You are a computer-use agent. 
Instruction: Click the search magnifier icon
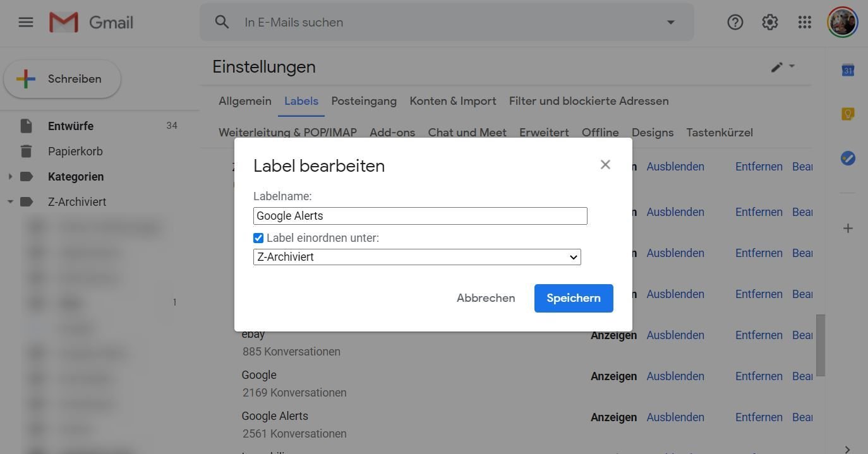coord(222,22)
